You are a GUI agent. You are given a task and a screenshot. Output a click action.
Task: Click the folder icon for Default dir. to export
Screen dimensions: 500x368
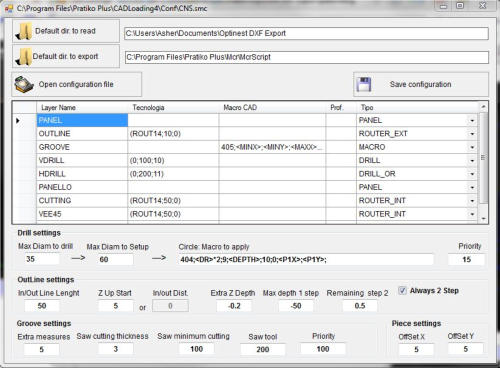(23, 57)
